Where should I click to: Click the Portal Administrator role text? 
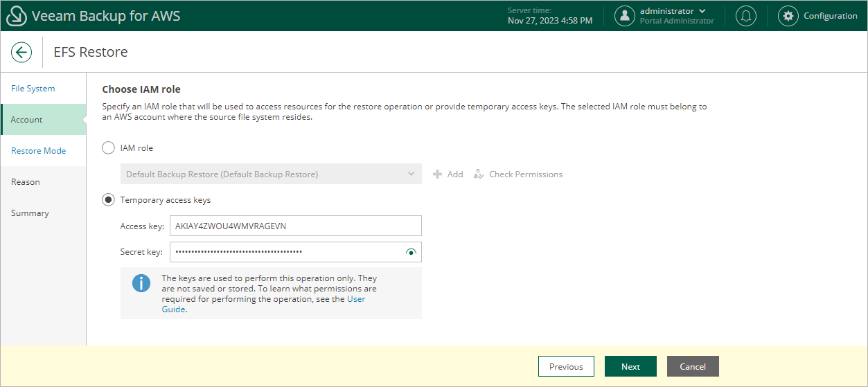[677, 21]
